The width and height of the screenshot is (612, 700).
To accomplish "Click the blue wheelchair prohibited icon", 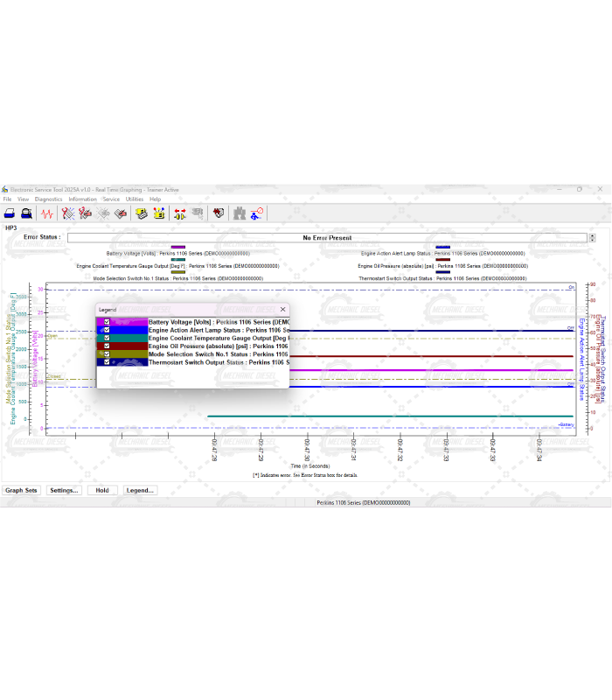I will [258, 213].
